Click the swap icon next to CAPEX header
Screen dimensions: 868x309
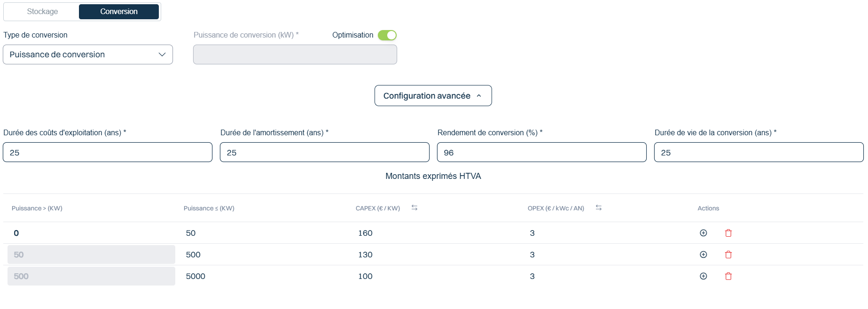[414, 208]
